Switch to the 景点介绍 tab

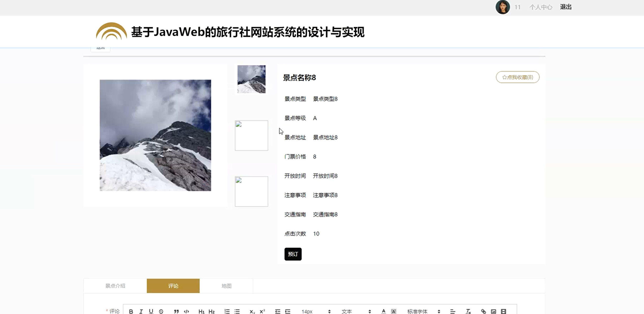tap(115, 286)
